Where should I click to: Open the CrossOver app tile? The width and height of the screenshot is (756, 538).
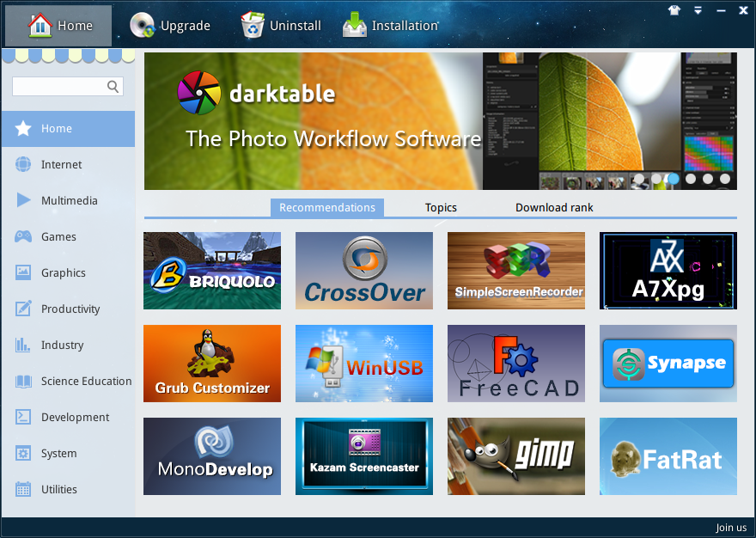[x=364, y=271]
